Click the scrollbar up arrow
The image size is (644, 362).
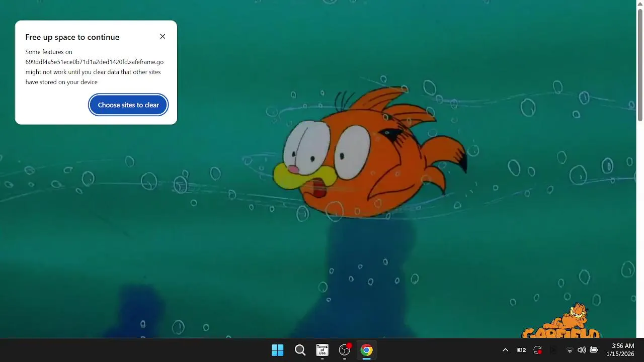[x=640, y=4]
